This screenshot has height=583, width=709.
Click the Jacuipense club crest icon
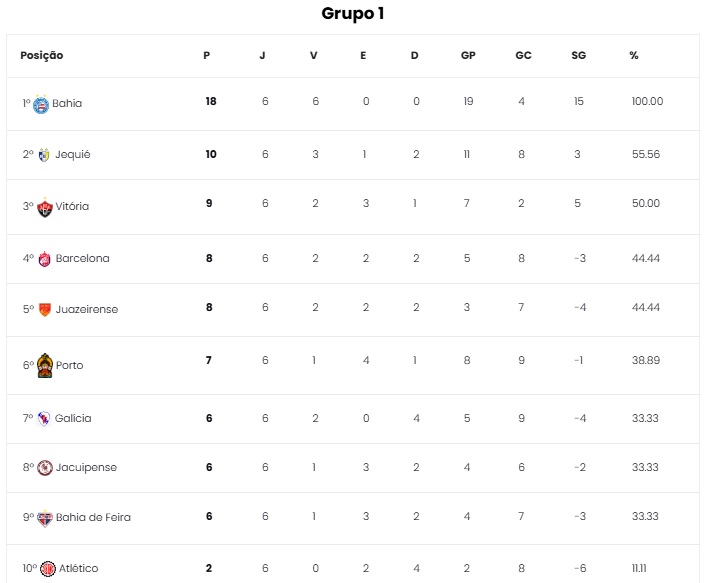tap(44, 467)
